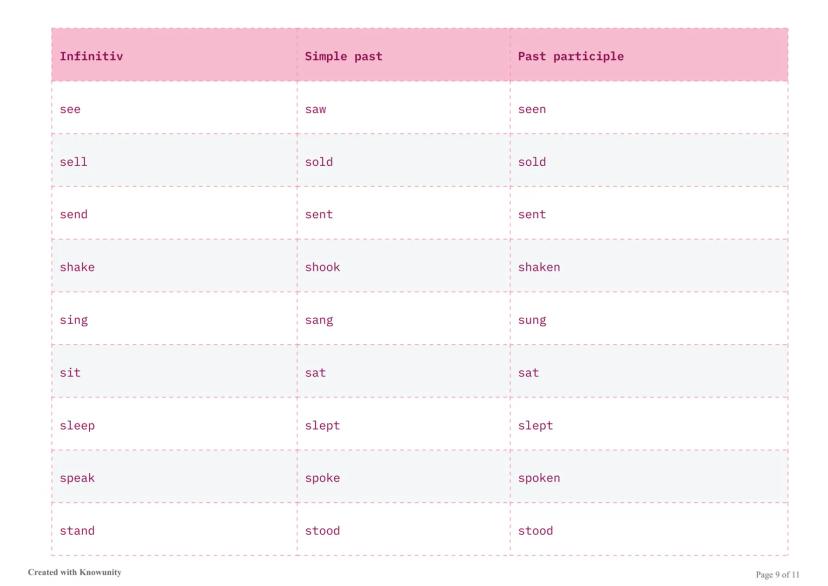This screenshot has width=828, height=586.
Task: Select the word "sang"
Action: [319, 320]
